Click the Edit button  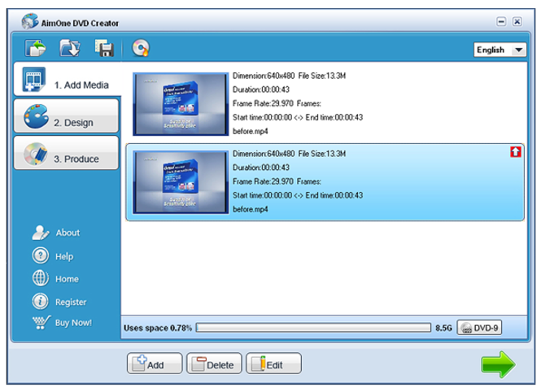pyautogui.click(x=273, y=363)
